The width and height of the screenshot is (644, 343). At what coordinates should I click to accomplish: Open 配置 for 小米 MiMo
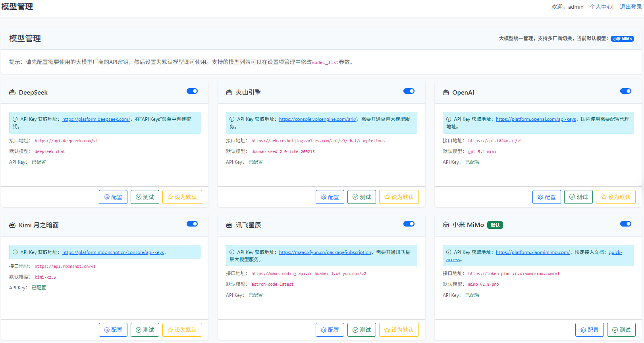(x=590, y=330)
